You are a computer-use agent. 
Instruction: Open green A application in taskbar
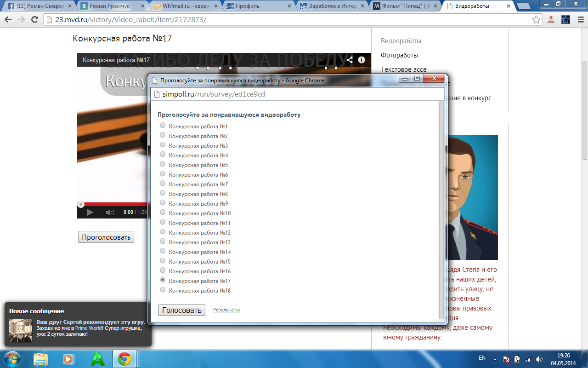pos(98,359)
